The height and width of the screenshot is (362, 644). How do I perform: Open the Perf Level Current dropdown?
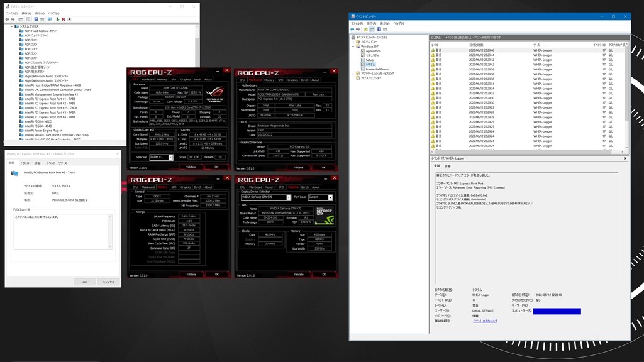[330, 197]
